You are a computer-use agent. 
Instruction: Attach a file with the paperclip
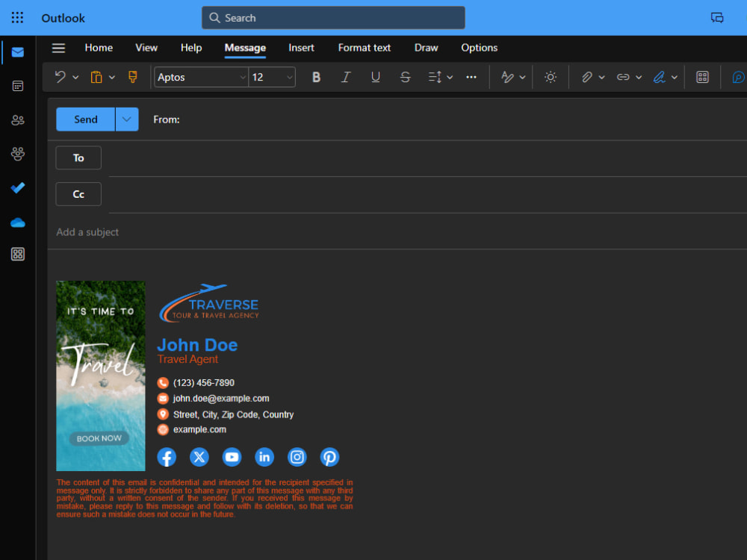click(x=587, y=77)
